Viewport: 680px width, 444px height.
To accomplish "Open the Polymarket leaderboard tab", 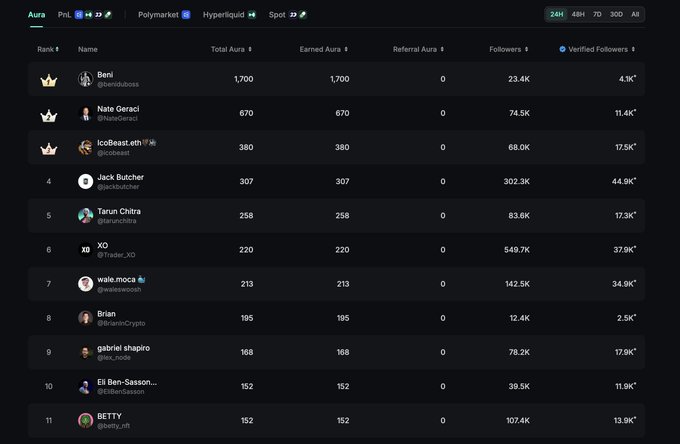I will coord(164,15).
